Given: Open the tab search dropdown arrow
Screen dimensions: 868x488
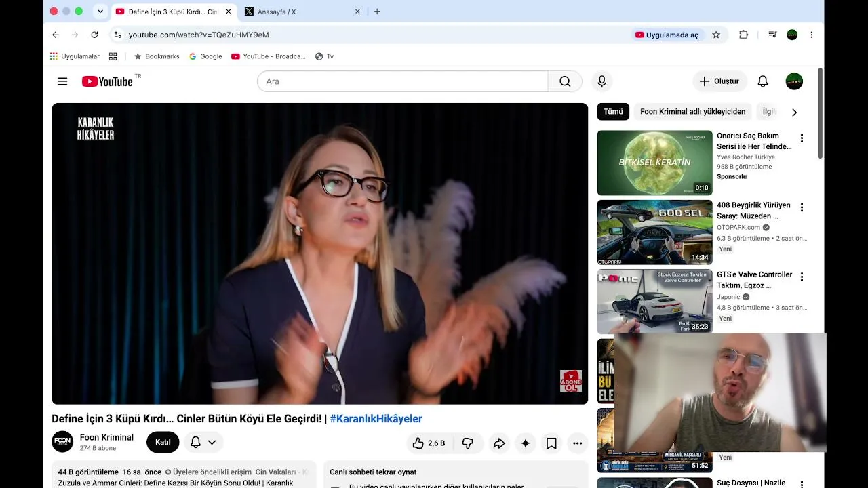Looking at the screenshot, I should [x=100, y=12].
